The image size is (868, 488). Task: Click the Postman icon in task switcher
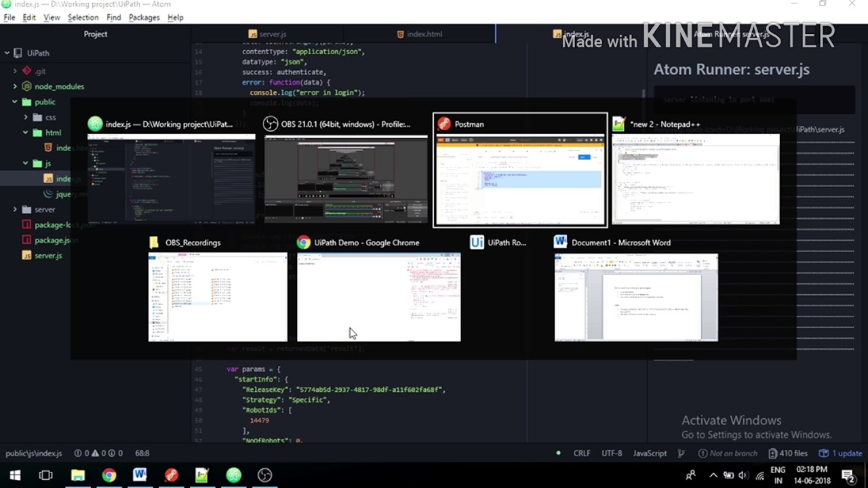[443, 124]
